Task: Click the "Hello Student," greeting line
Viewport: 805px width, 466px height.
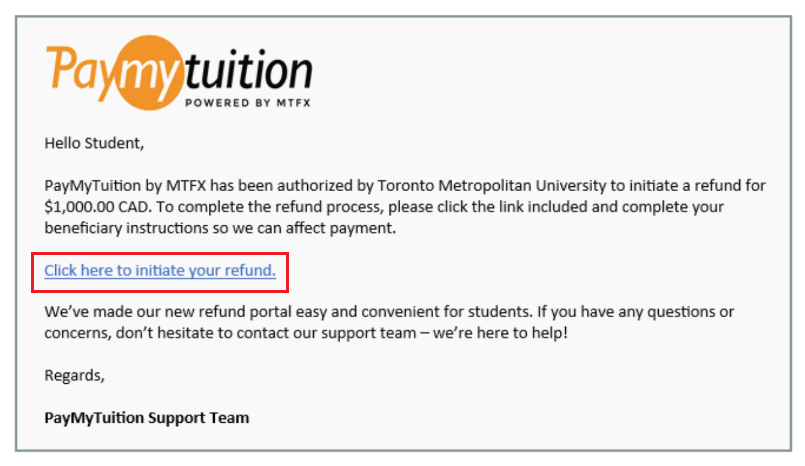Action: click(x=95, y=143)
